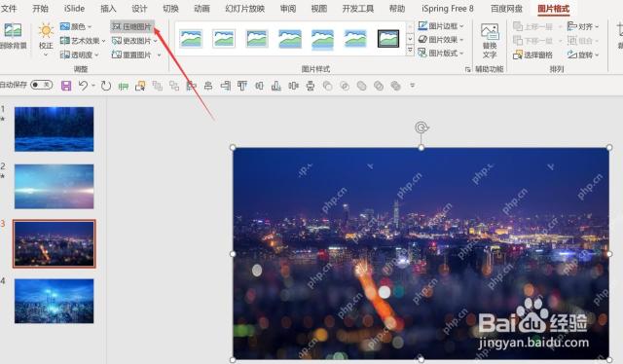Viewport: 623px width, 364px height.
Task: Switch to the Design (设计) tab
Action: point(139,9)
